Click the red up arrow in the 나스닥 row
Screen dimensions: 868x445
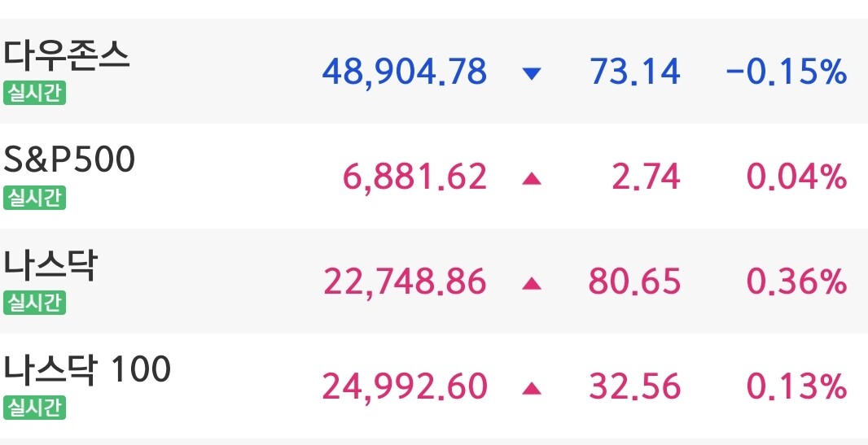pos(532,282)
